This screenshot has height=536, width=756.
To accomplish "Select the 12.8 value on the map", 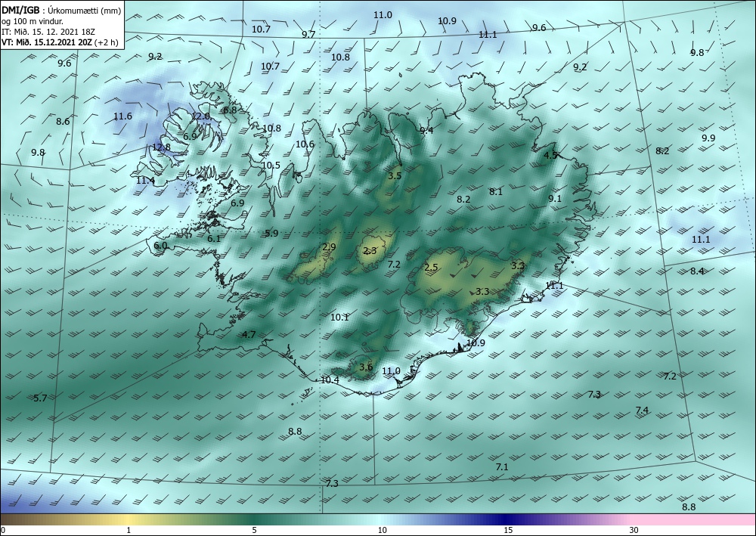I will point(161,147).
